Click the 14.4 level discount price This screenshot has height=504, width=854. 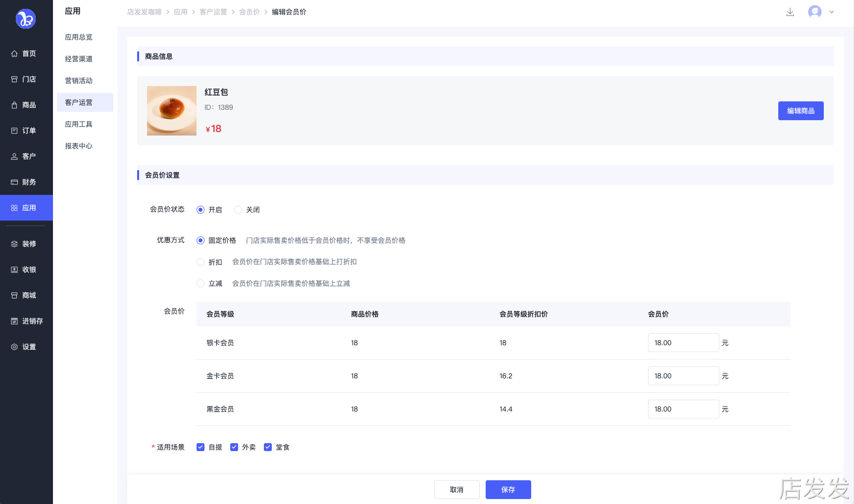coord(506,409)
